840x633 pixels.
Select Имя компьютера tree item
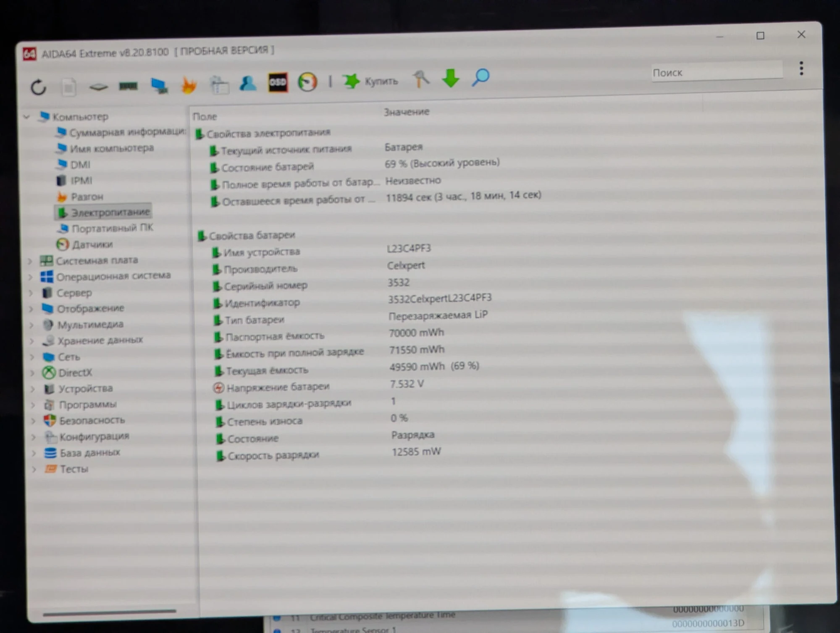pyautogui.click(x=105, y=148)
